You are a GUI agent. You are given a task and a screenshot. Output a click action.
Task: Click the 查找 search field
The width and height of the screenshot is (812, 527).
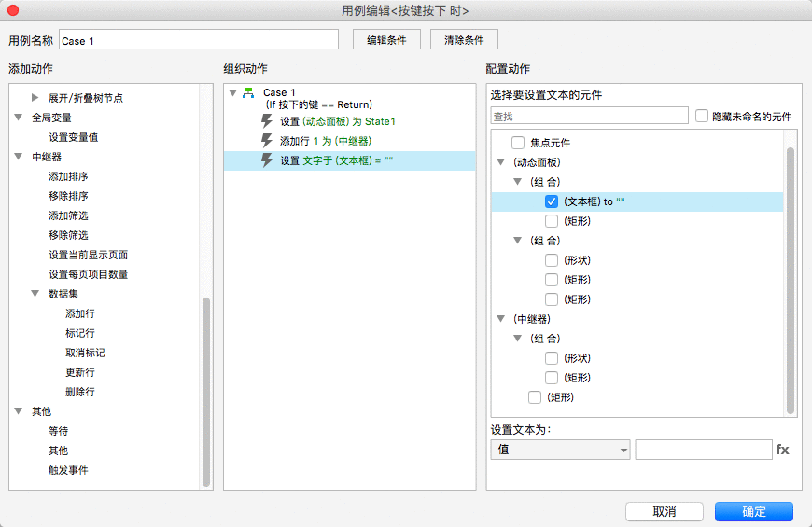coord(589,116)
